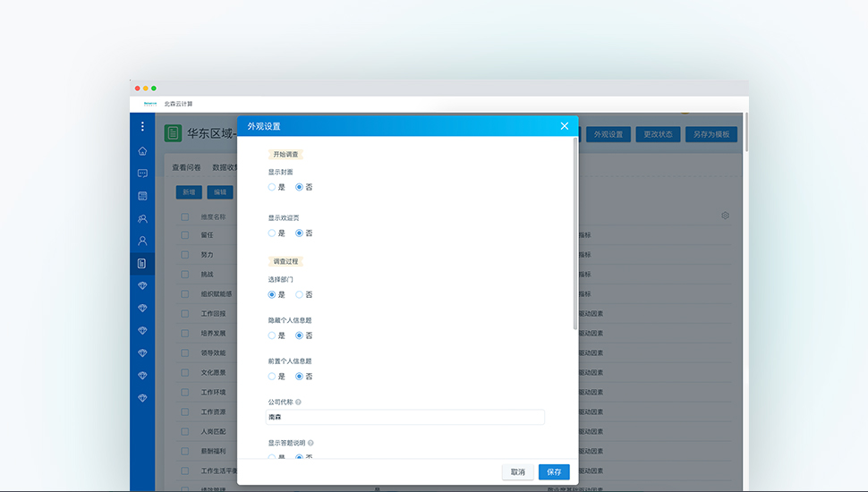Viewport: 868px width, 492px height.
Task: Set 隐藏个人信息题 to 否
Action: (300, 335)
